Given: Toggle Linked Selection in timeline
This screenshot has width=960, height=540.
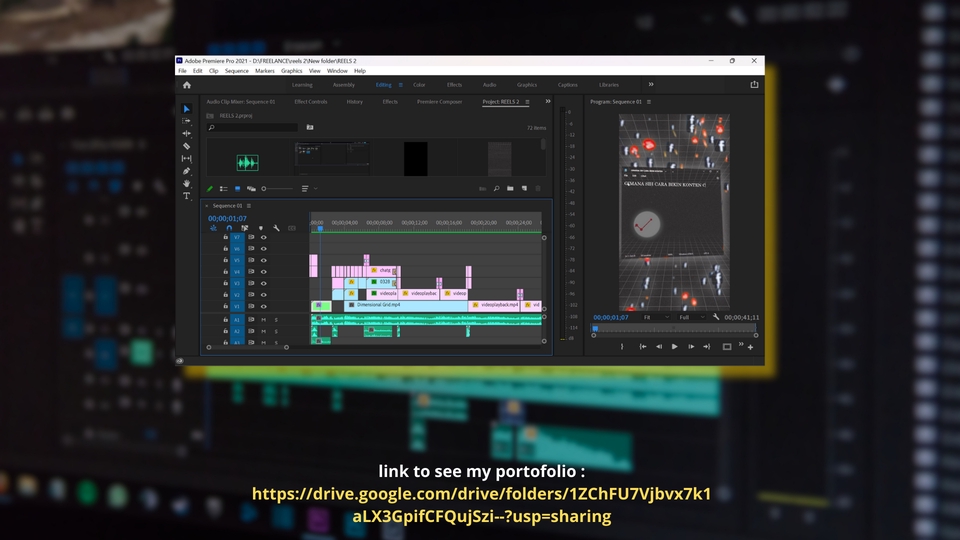Looking at the screenshot, I should (244, 228).
